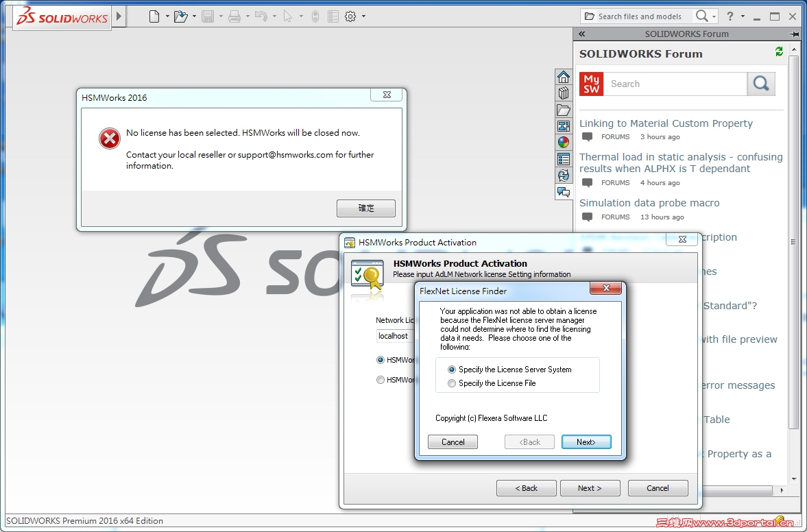Open Linking to Material Custom Property post
This screenshot has width=807, height=532.
[x=666, y=123]
